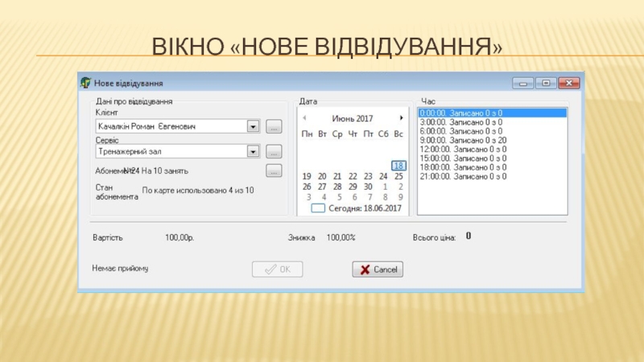Click the ellipsis button beside the client field
This screenshot has height=362, width=644.
tap(274, 126)
